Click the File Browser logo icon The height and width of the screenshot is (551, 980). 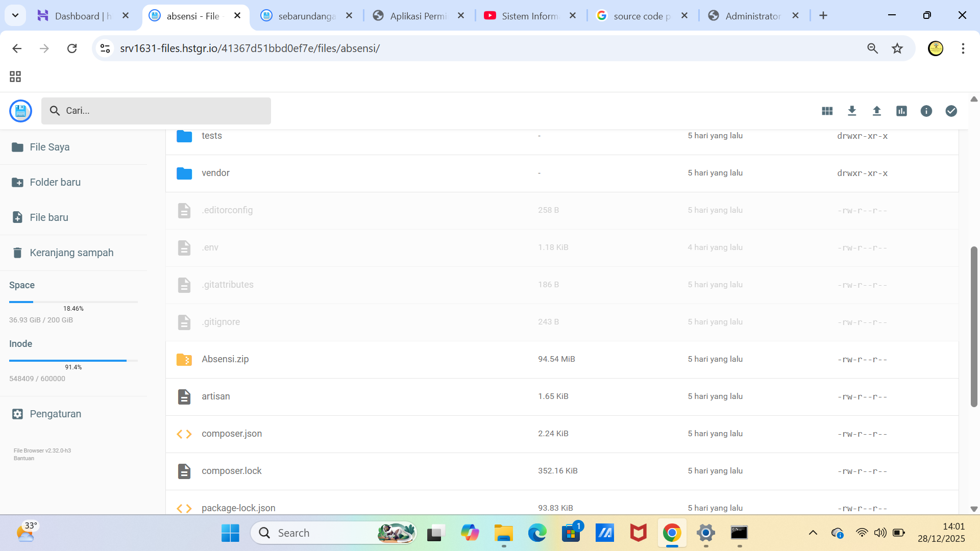click(21, 111)
